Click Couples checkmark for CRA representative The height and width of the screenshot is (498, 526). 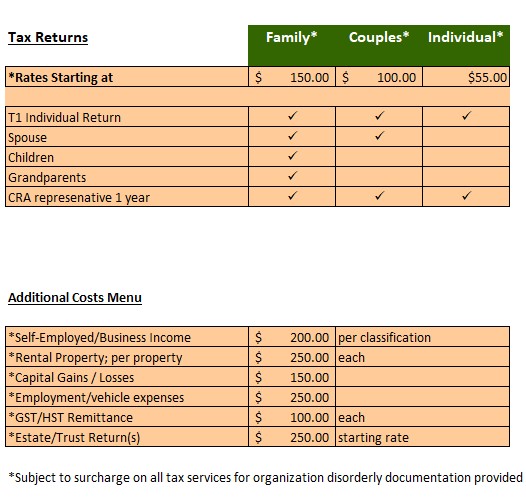coord(379,196)
